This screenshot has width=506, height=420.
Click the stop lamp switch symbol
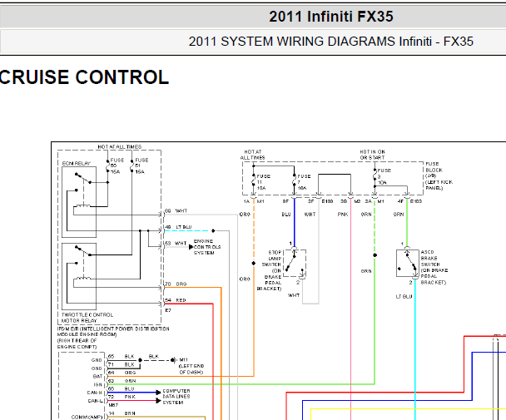(295, 263)
